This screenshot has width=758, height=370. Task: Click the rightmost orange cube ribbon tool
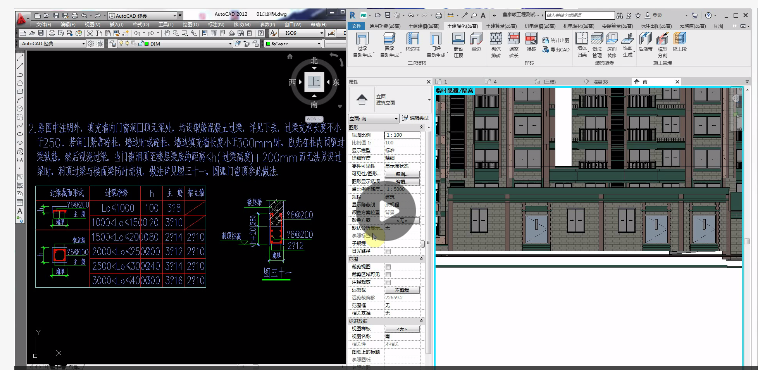(x=680, y=42)
